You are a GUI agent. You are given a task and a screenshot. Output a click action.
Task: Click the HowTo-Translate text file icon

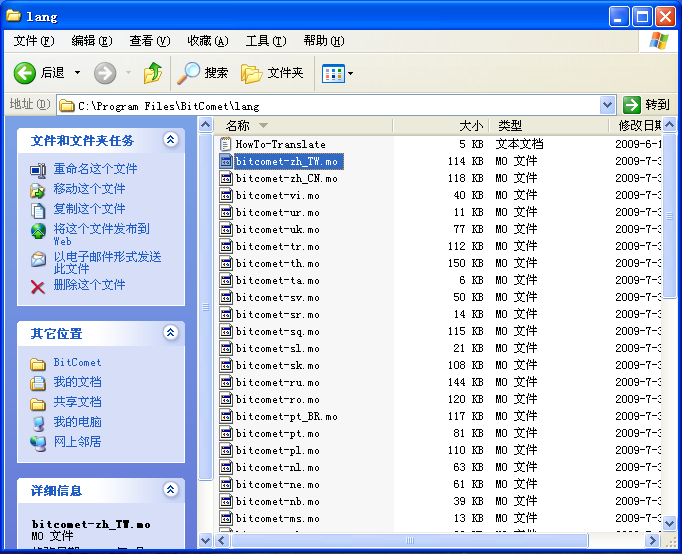pyautogui.click(x=225, y=144)
